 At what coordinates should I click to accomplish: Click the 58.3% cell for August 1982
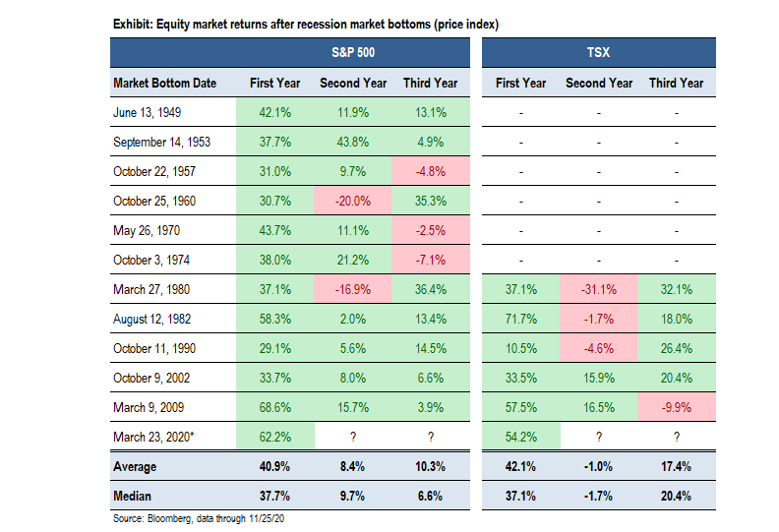coord(273,317)
